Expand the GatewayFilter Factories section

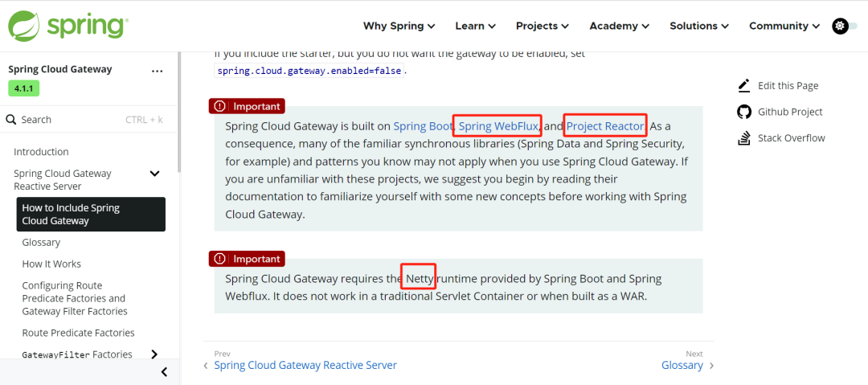(154, 354)
